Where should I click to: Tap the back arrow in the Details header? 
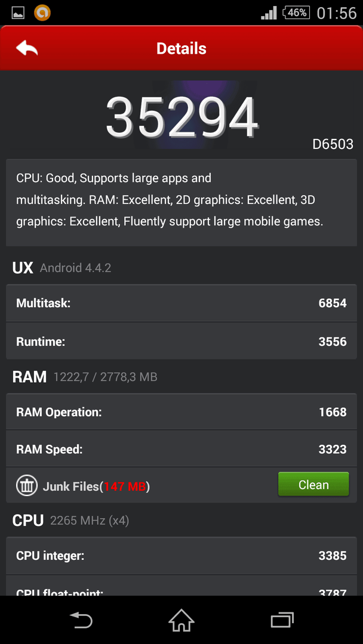coord(27,48)
